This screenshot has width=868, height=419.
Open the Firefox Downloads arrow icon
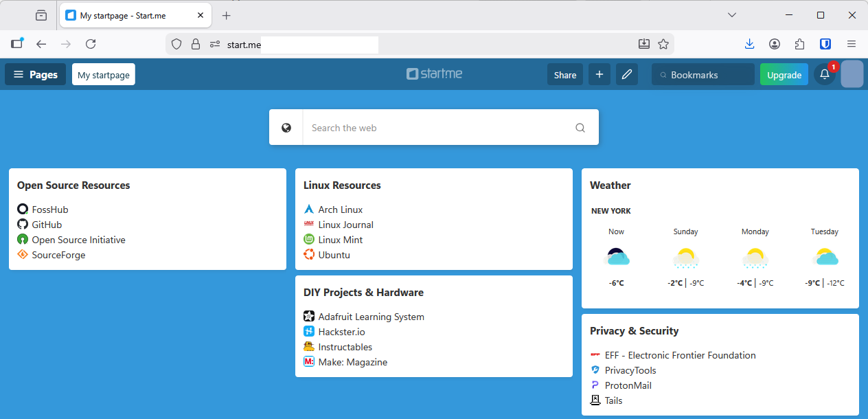(x=749, y=44)
